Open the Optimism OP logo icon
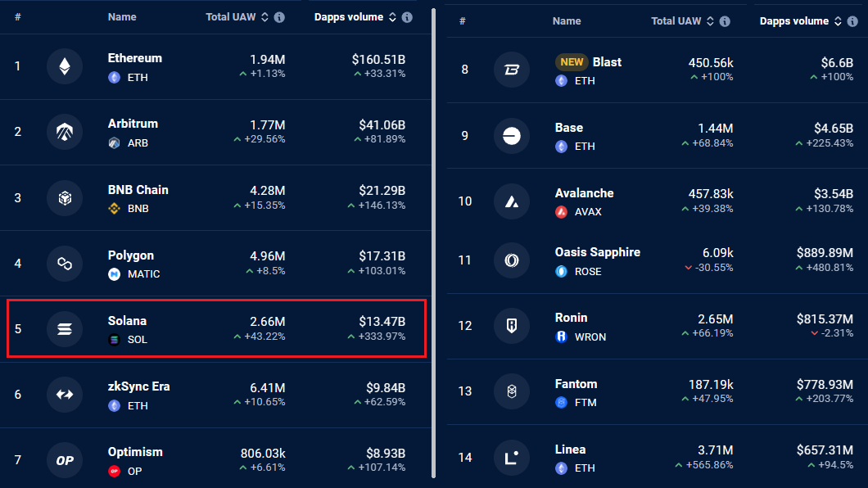Screen dimensions: 868x488 point(65,460)
